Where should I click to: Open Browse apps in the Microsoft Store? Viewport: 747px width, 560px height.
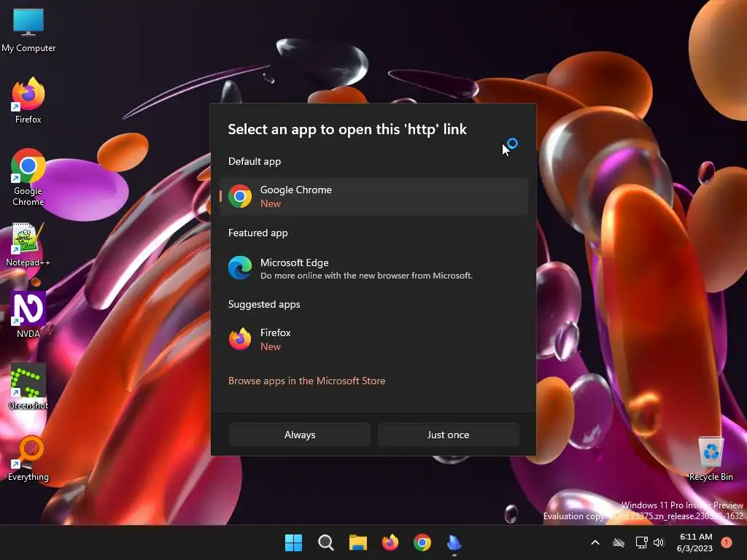coord(306,381)
